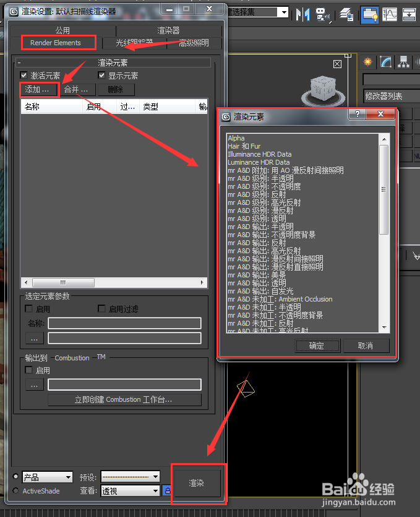The image size is (420, 517).
Task: Switch to the 光线跟踪器 tab
Action: click(134, 43)
